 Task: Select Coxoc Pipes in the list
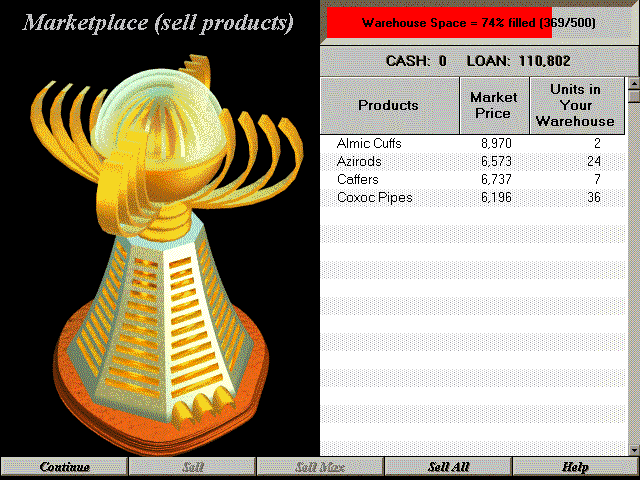[374, 198]
